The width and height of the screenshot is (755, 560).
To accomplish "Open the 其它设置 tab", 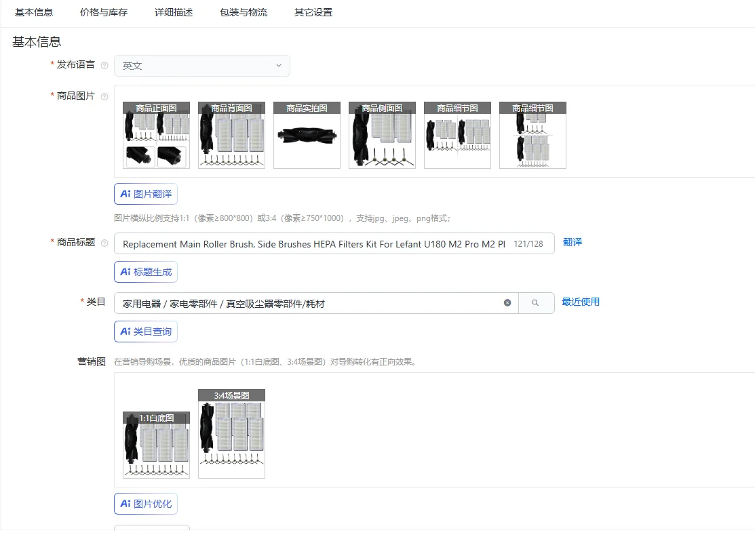I will [313, 12].
